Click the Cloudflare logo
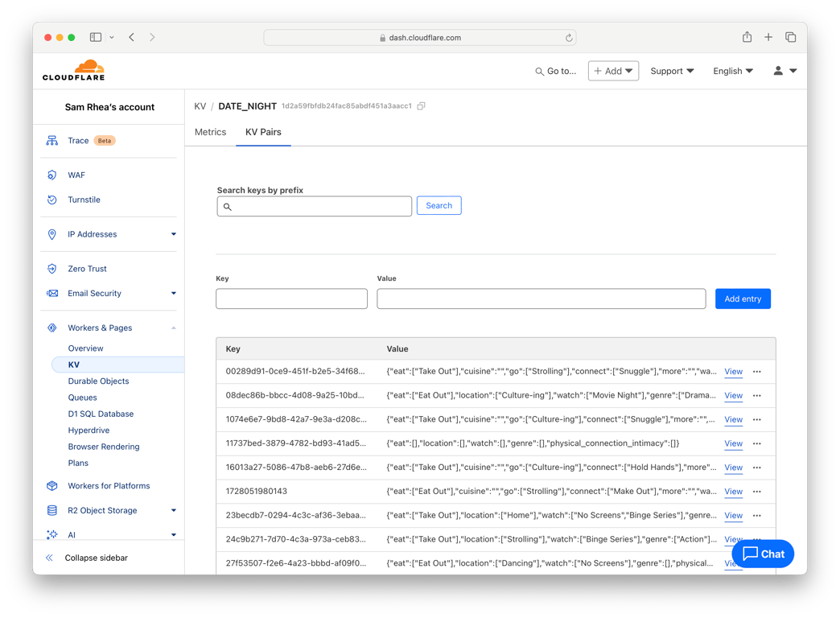This screenshot has width=840, height=618. coord(73,70)
